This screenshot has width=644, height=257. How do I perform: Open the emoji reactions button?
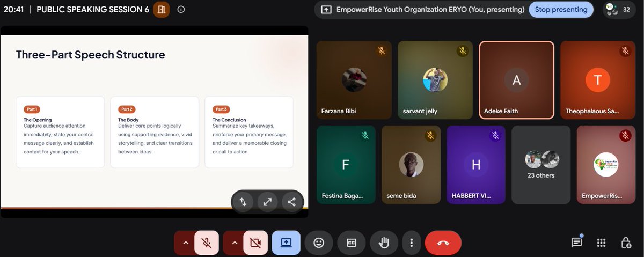pos(319,243)
